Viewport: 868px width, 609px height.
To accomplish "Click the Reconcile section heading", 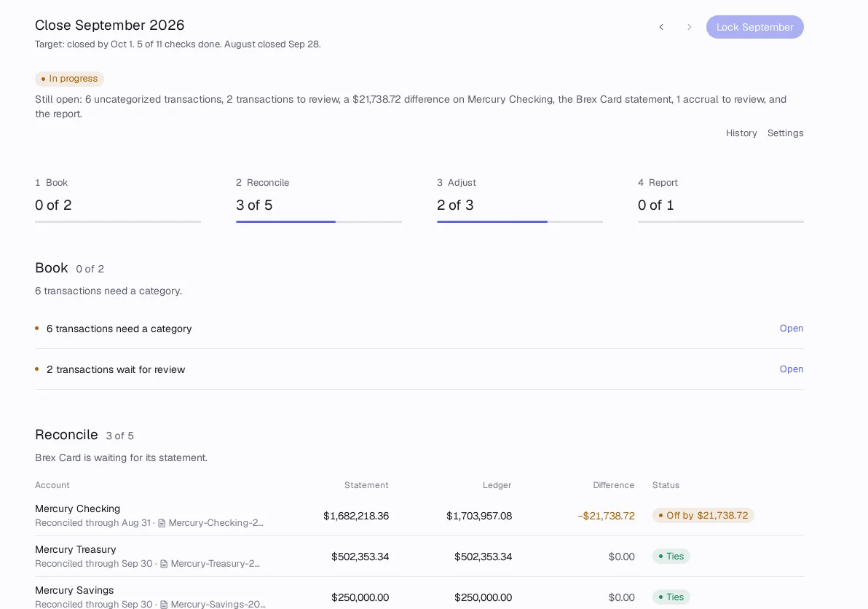I will coord(66,435).
